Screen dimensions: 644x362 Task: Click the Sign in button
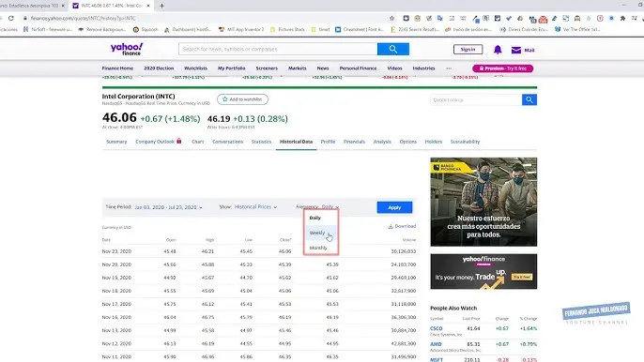(x=468, y=50)
